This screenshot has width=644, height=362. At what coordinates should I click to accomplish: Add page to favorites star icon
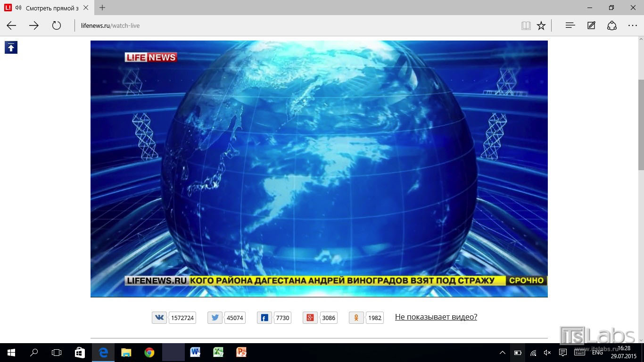tap(541, 25)
